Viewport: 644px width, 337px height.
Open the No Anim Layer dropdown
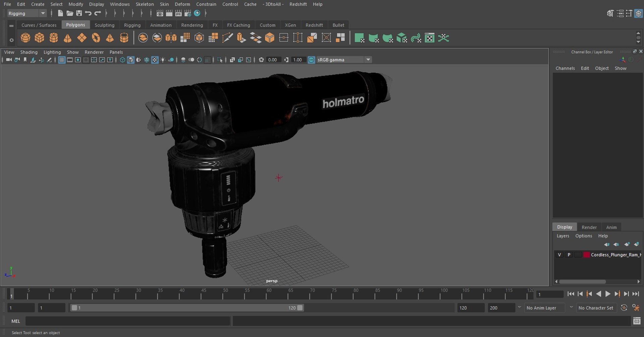point(544,308)
